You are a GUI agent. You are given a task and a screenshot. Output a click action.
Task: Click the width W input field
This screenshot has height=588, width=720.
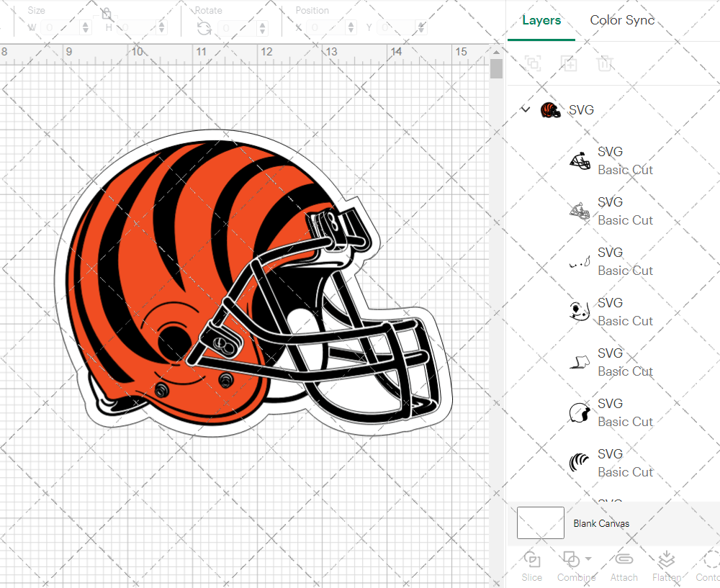coord(61,27)
